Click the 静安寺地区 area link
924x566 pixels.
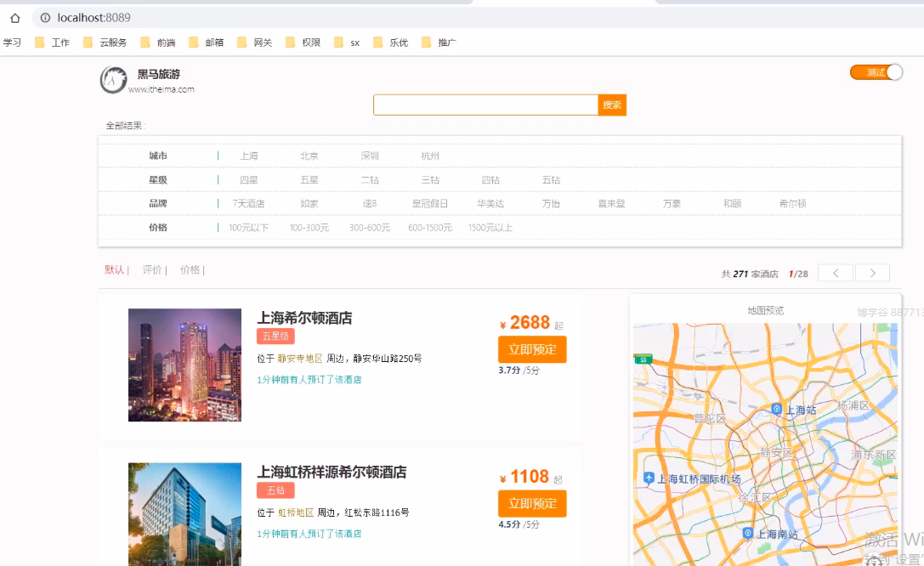[x=300, y=358]
